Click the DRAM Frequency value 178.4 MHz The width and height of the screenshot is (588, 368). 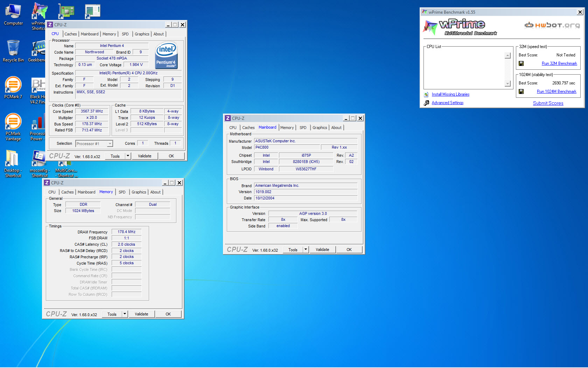pyautogui.click(x=126, y=232)
